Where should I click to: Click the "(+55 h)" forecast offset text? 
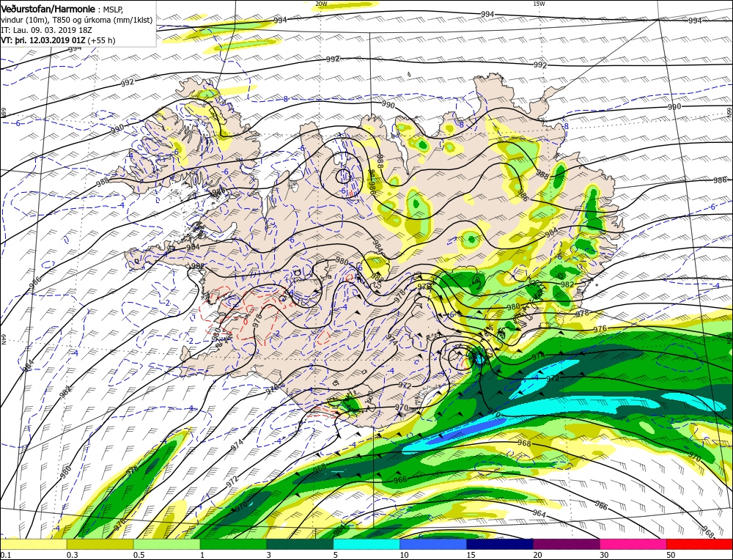point(101,40)
